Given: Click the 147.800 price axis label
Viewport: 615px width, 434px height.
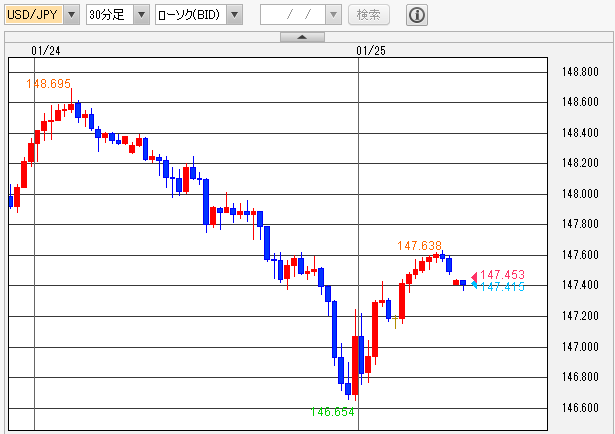Looking at the screenshot, I should [580, 224].
